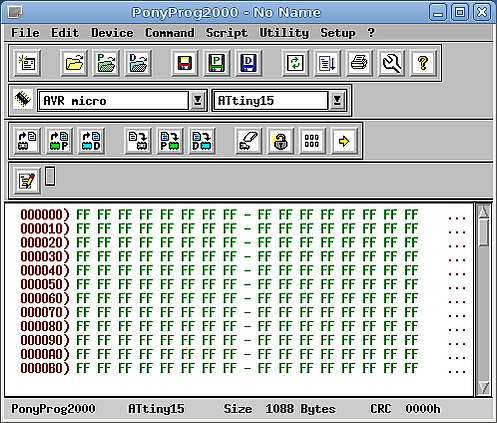497x423 pixels.
Task: Click the Reload files icon
Action: coord(295,63)
